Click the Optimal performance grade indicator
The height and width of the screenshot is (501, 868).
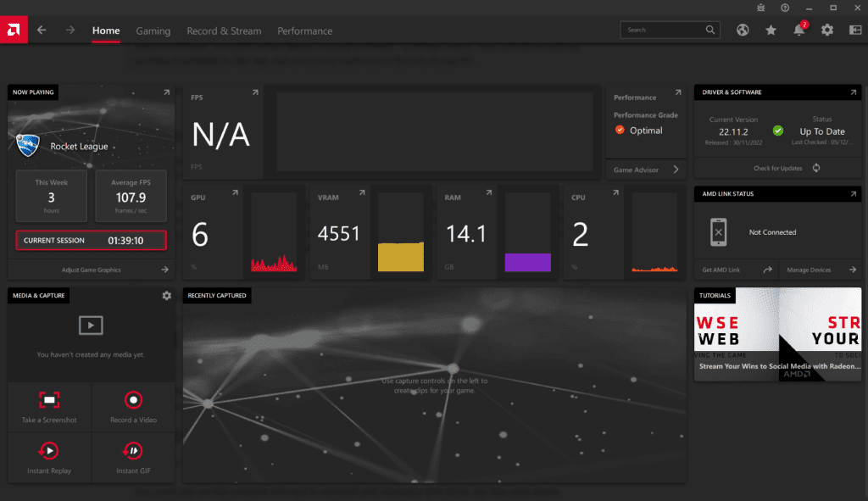pos(639,130)
